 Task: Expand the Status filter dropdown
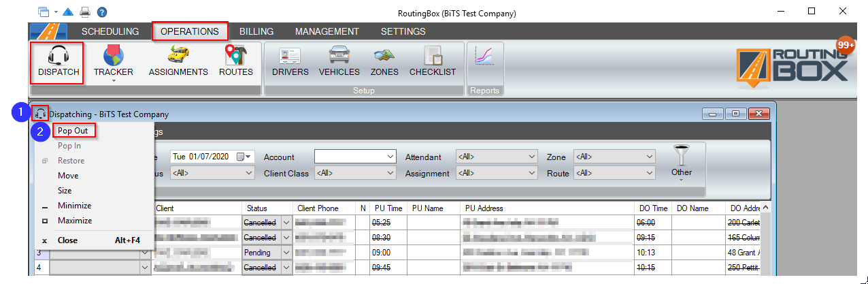[x=248, y=173]
